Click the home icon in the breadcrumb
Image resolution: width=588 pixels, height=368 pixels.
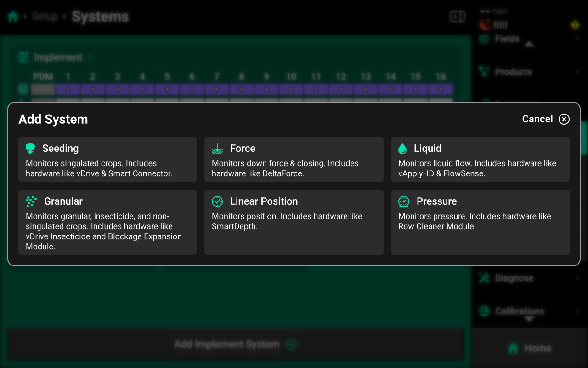coord(12,16)
